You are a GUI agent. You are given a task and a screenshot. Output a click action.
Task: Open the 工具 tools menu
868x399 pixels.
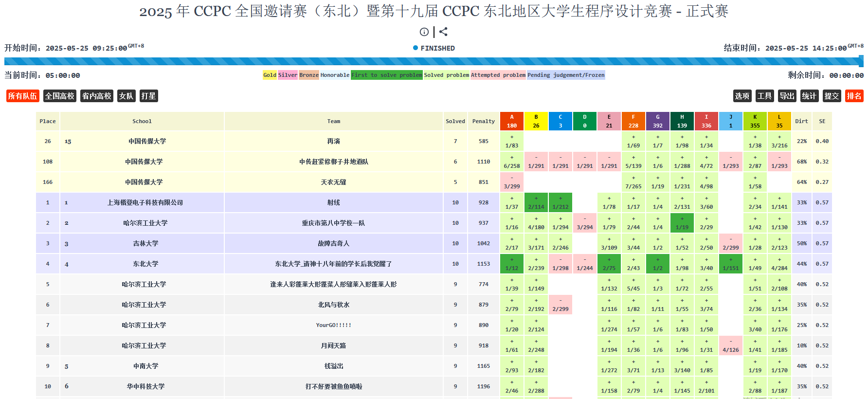[x=764, y=96]
